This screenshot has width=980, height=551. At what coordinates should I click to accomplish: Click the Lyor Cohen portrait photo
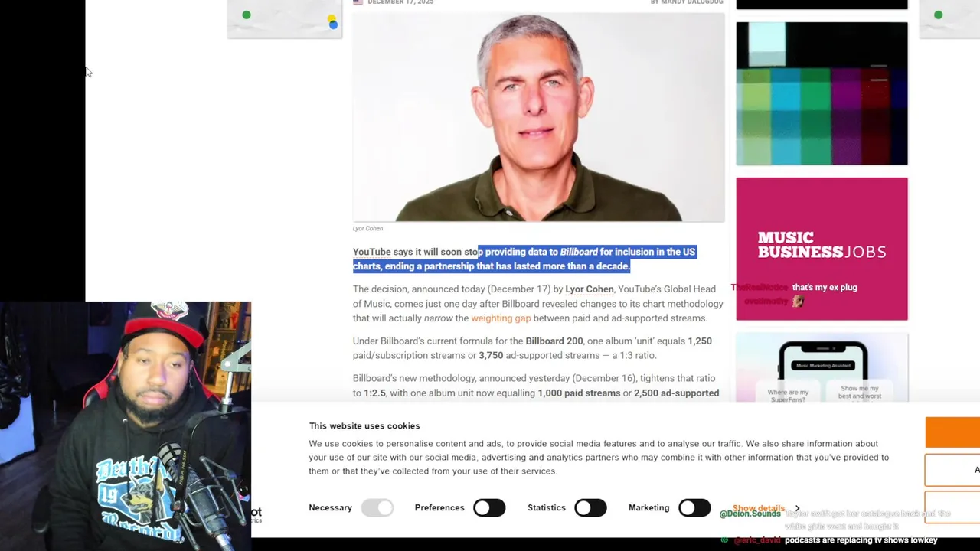pyautogui.click(x=538, y=117)
